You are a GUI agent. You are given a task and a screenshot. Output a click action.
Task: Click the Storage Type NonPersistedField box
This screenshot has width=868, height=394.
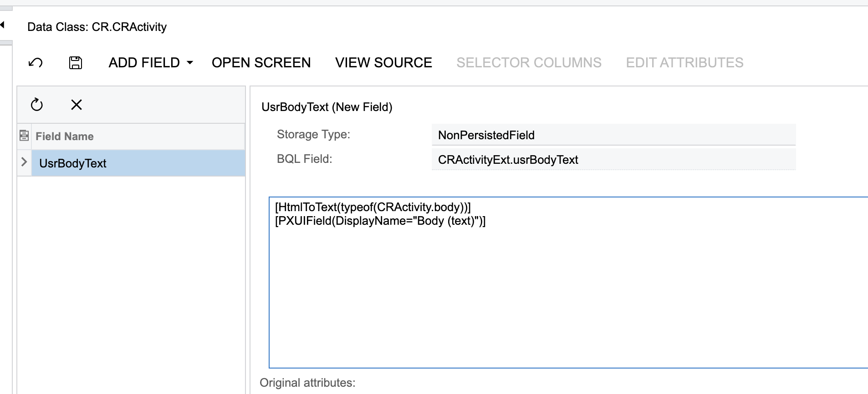click(x=613, y=135)
